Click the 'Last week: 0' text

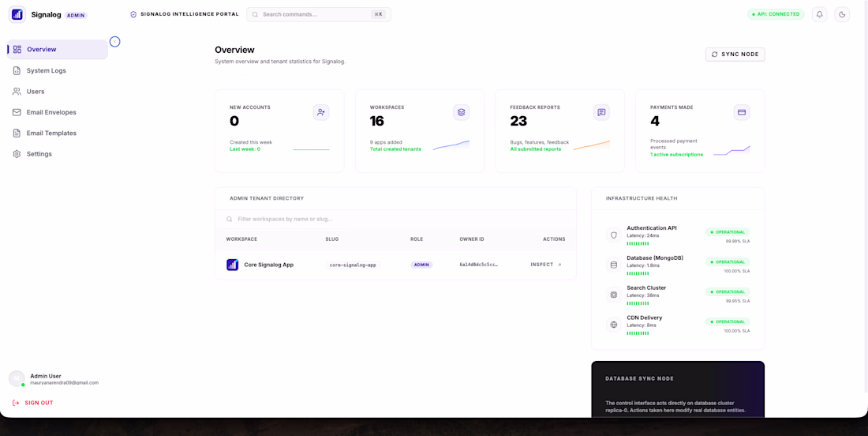(245, 149)
